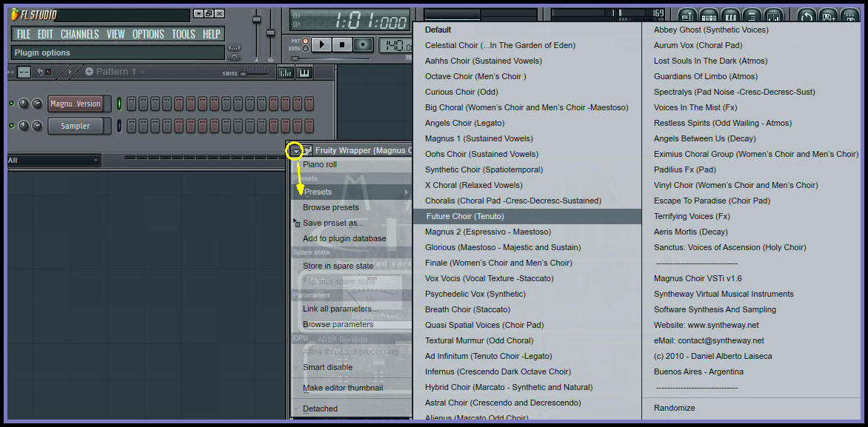Click the Record transport button

tap(363, 44)
